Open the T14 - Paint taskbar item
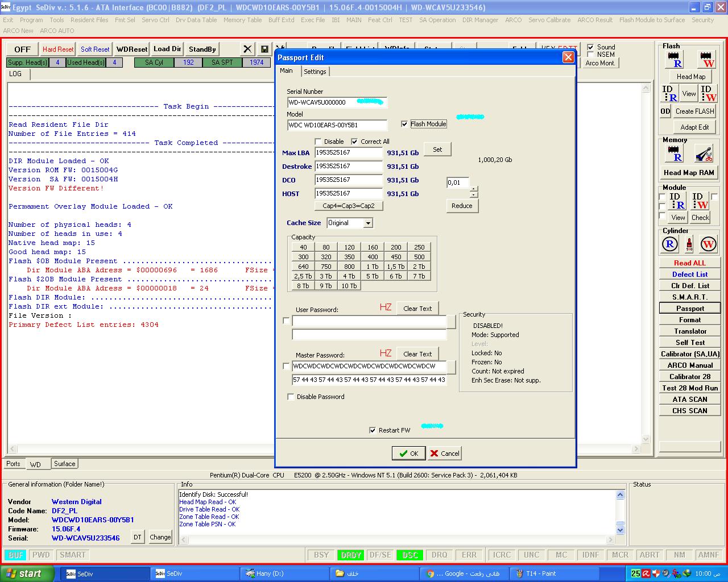Viewport: 728px width, 582px height. pyautogui.click(x=555, y=573)
